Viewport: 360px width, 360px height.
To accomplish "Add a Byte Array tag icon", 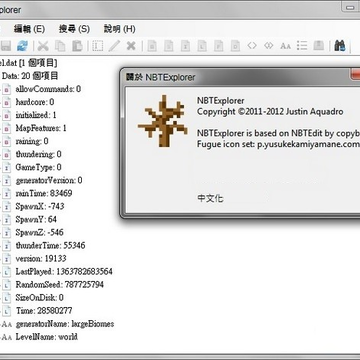I will click(252, 46).
